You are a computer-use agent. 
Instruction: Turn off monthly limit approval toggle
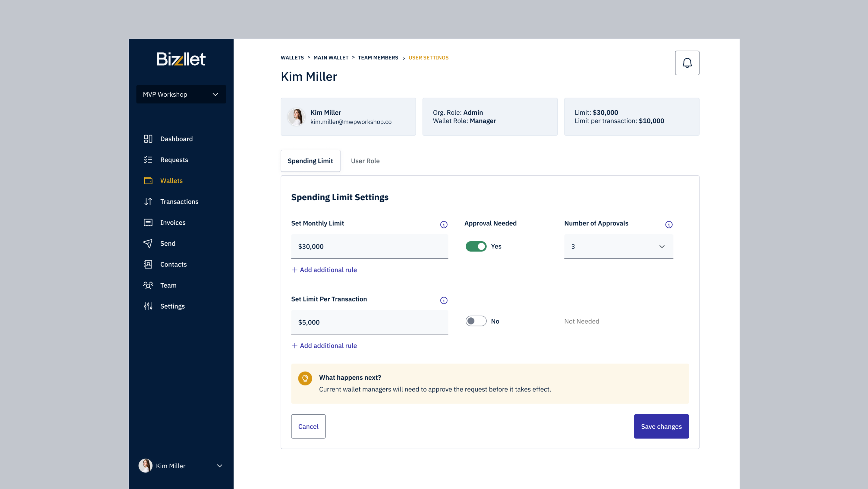[x=476, y=246]
